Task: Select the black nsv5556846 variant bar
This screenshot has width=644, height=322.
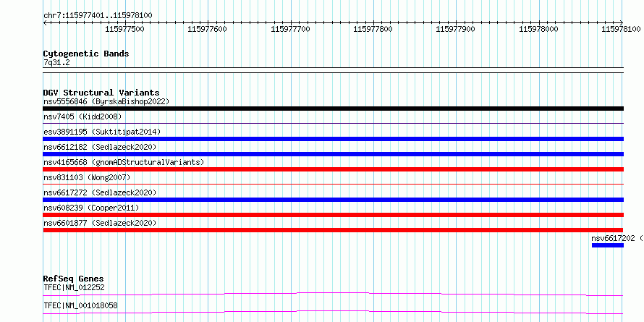Action: (x=333, y=109)
